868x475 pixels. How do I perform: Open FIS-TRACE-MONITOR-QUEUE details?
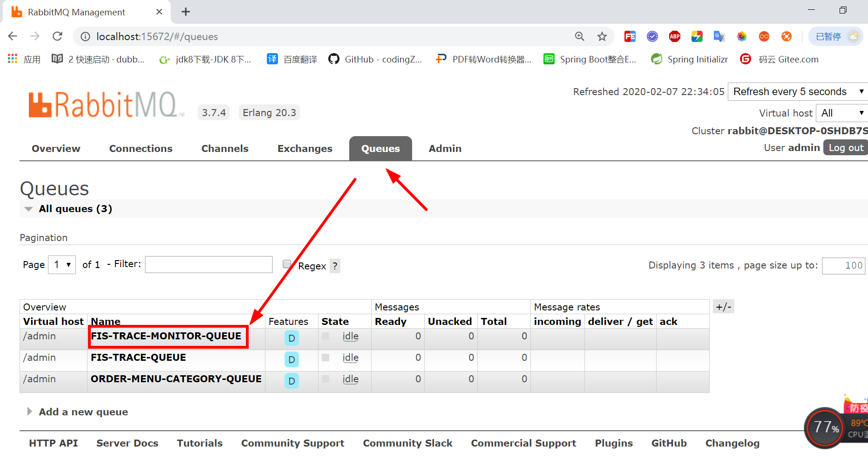pyautogui.click(x=166, y=336)
